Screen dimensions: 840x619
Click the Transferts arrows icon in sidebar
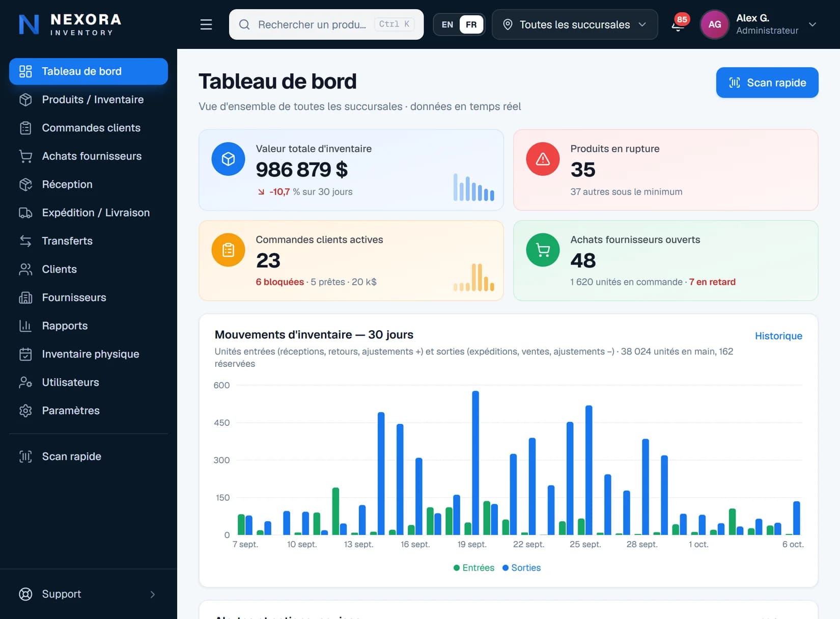[x=25, y=241]
